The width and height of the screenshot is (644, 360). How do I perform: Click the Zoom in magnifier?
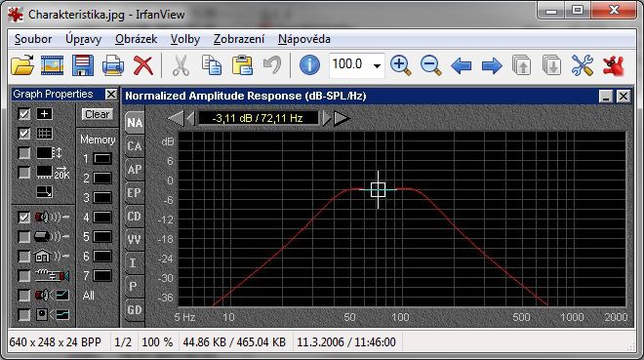click(x=401, y=64)
